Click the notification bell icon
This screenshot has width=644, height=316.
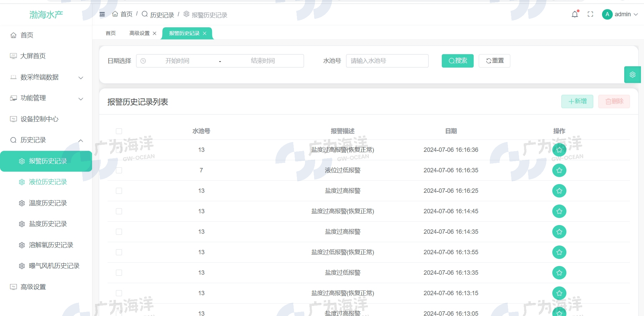574,14
